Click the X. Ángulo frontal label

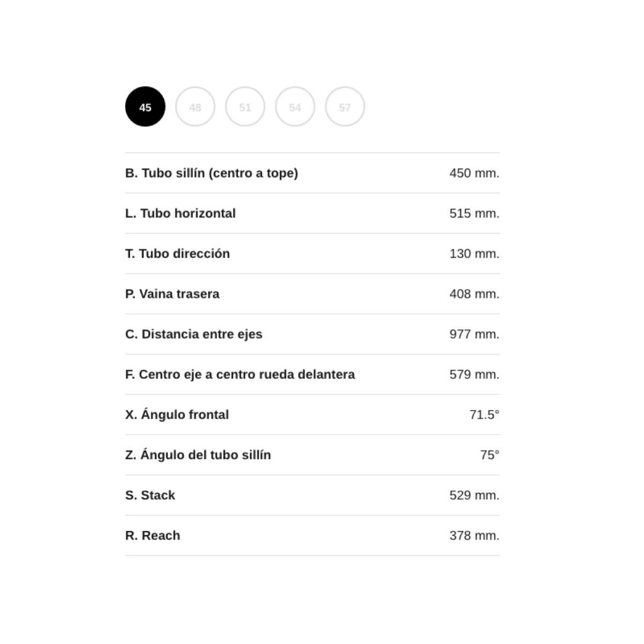coord(177,414)
